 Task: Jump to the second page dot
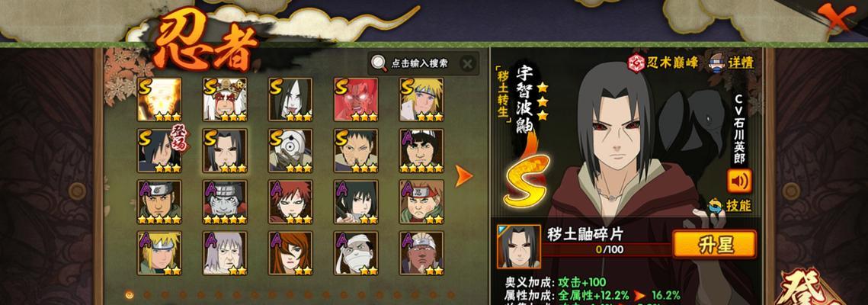[147, 295]
